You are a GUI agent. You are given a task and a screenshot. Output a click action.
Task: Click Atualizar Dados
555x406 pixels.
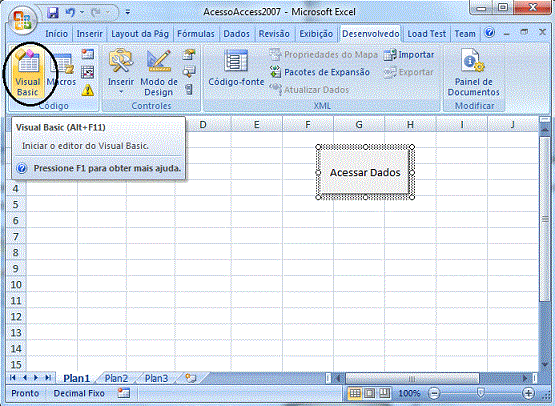[309, 90]
